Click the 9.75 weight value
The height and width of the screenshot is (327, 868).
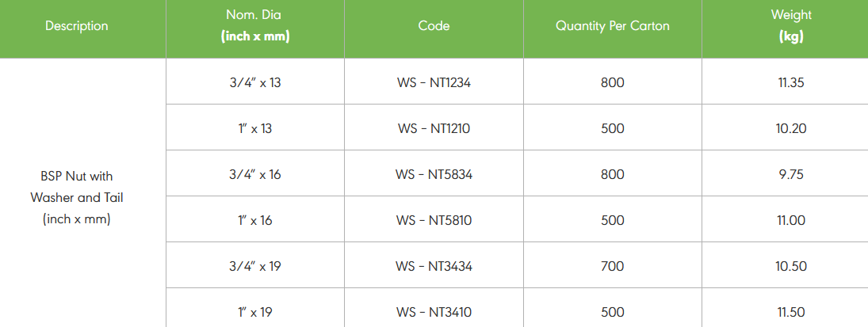pyautogui.click(x=791, y=174)
